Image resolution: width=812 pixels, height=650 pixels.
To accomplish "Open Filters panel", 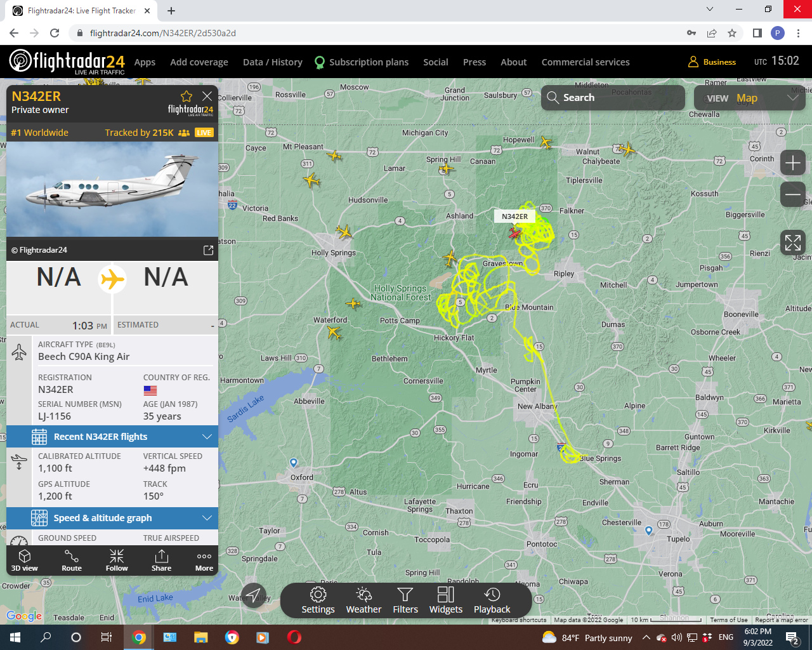I will pyautogui.click(x=405, y=600).
